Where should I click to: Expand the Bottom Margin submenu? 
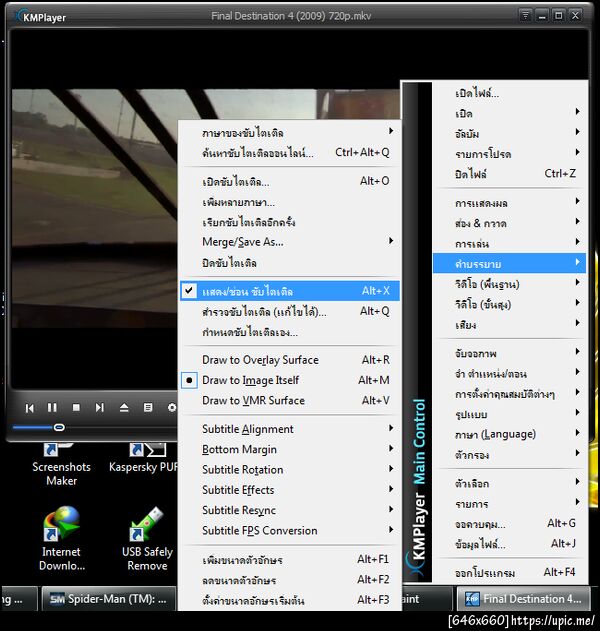[290, 449]
